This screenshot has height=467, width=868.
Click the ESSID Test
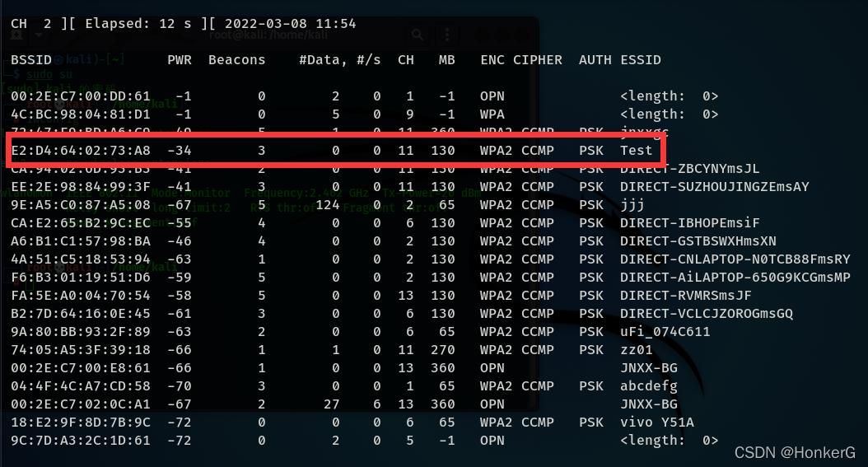[x=636, y=151]
